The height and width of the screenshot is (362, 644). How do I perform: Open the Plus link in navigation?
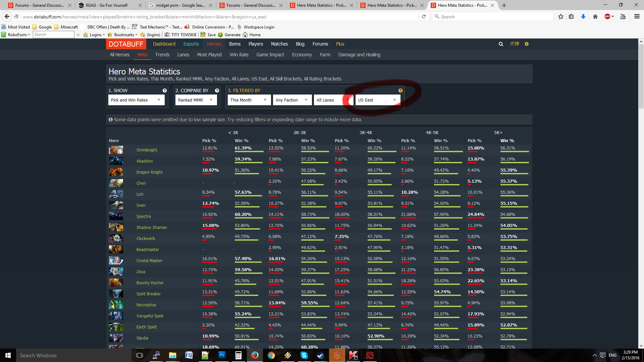[x=340, y=44]
